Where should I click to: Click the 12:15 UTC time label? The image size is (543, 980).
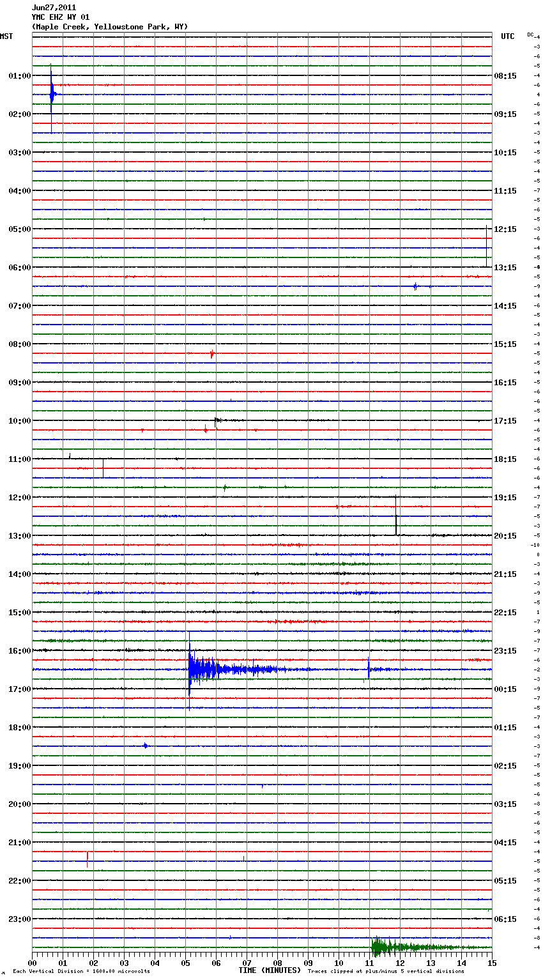point(505,229)
